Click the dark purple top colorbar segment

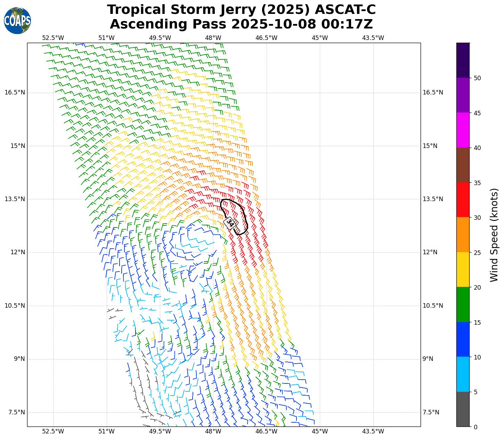pos(463,60)
